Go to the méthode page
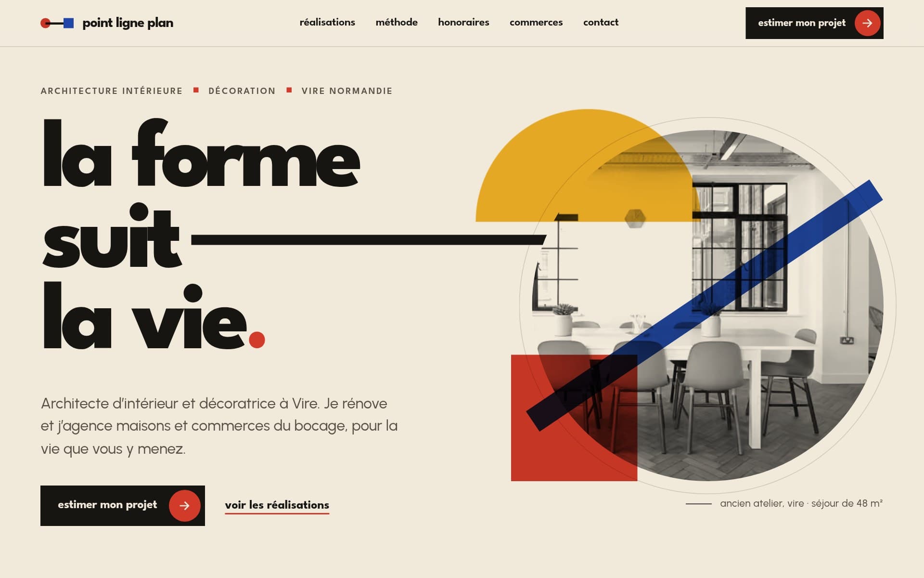This screenshot has height=578, width=924. [x=397, y=22]
